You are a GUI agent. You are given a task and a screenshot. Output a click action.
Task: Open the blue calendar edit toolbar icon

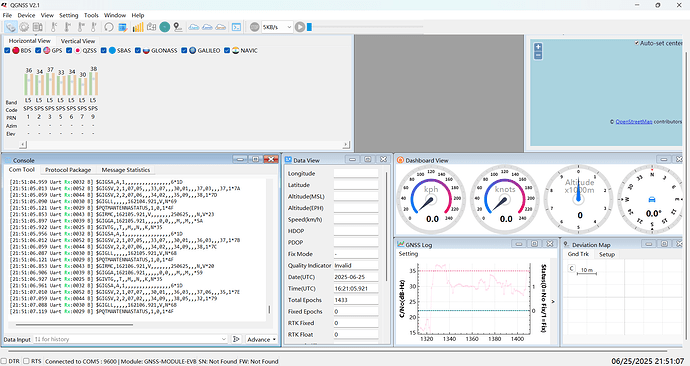(x=123, y=27)
